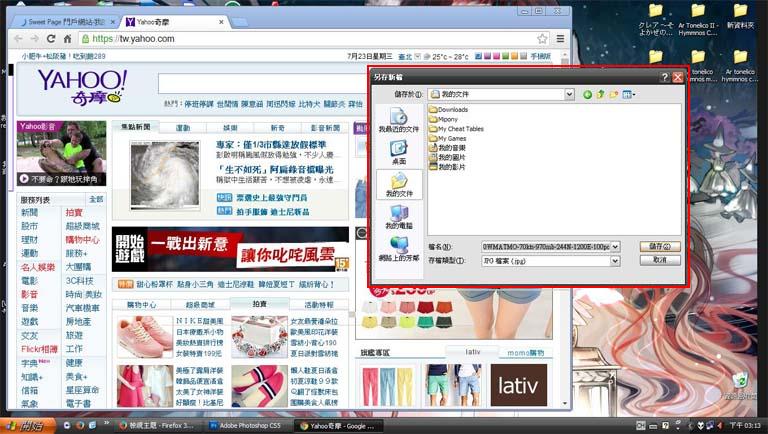The image size is (768, 434).
Task: Open the typhoon satellite news thumbnail
Action: click(165, 175)
